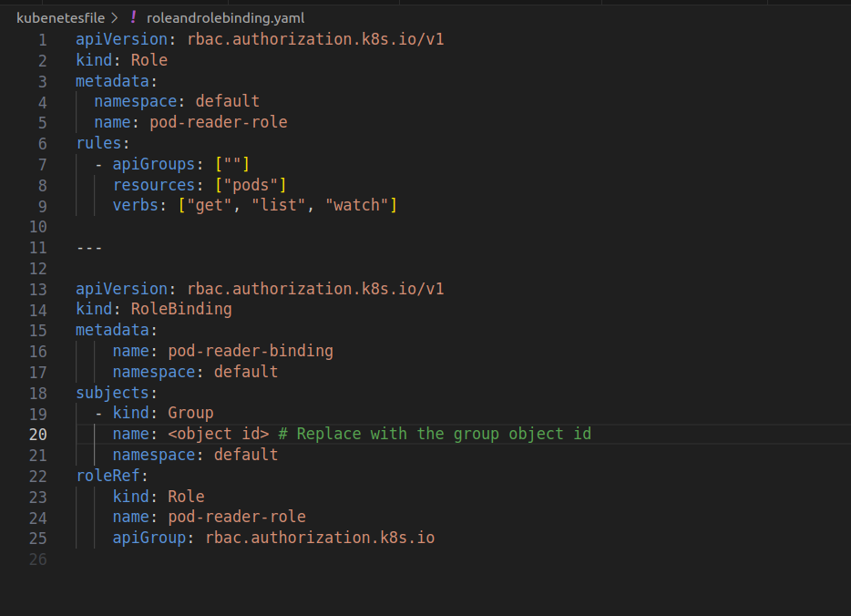Viewport: 851px width, 616px height.
Task: Select line number 20 in the gutter
Action: 37,434
